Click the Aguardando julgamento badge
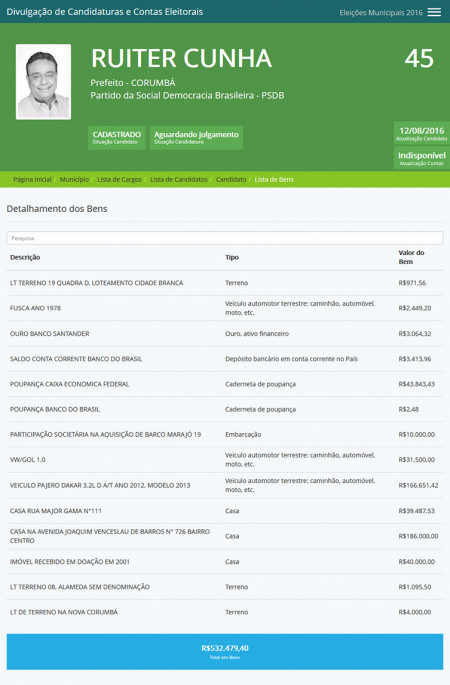The image size is (450, 685). (x=196, y=138)
